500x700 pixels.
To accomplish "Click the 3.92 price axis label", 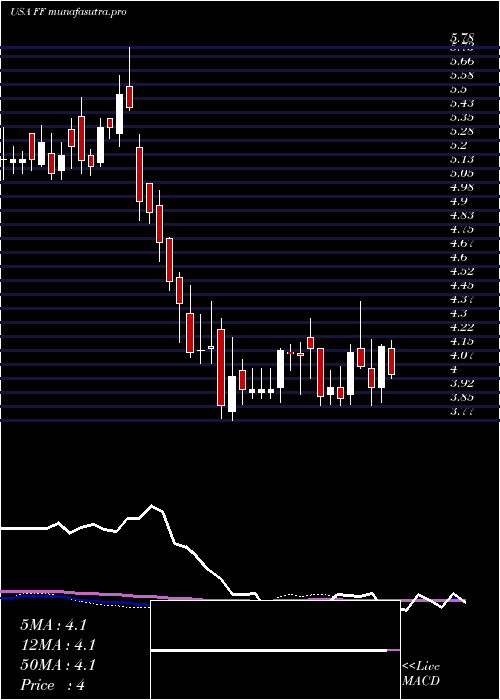I will coord(462,383).
